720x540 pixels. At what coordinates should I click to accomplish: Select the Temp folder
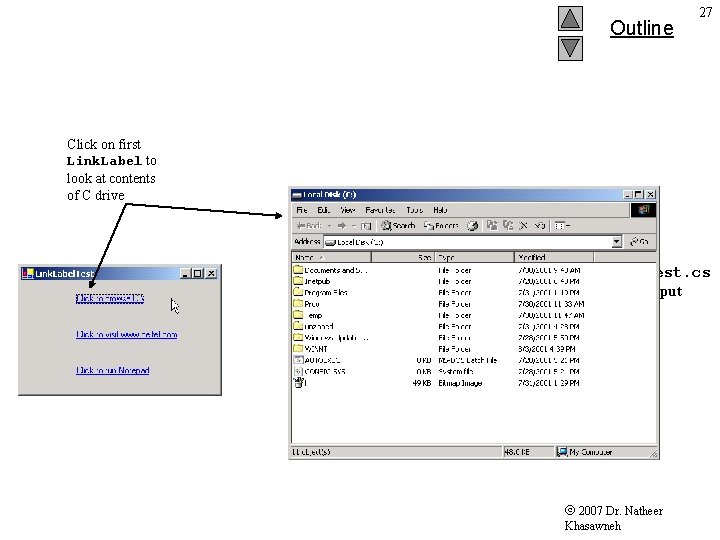pos(308,315)
